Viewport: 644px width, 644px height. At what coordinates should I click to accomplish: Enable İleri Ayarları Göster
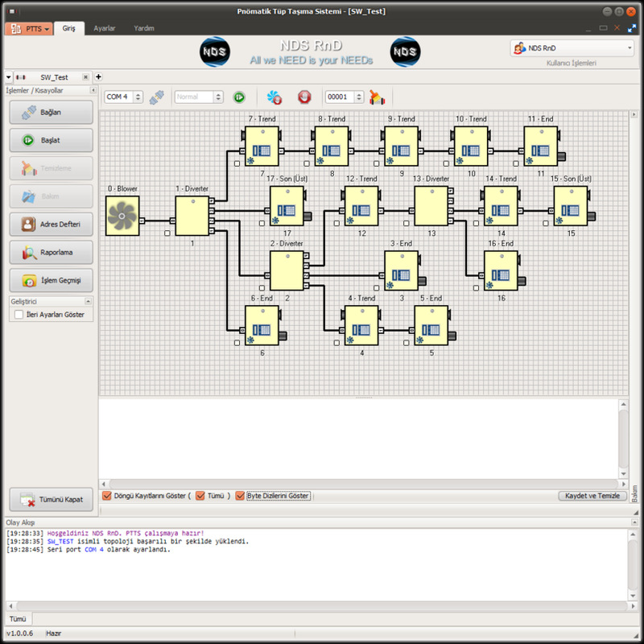pyautogui.click(x=19, y=315)
